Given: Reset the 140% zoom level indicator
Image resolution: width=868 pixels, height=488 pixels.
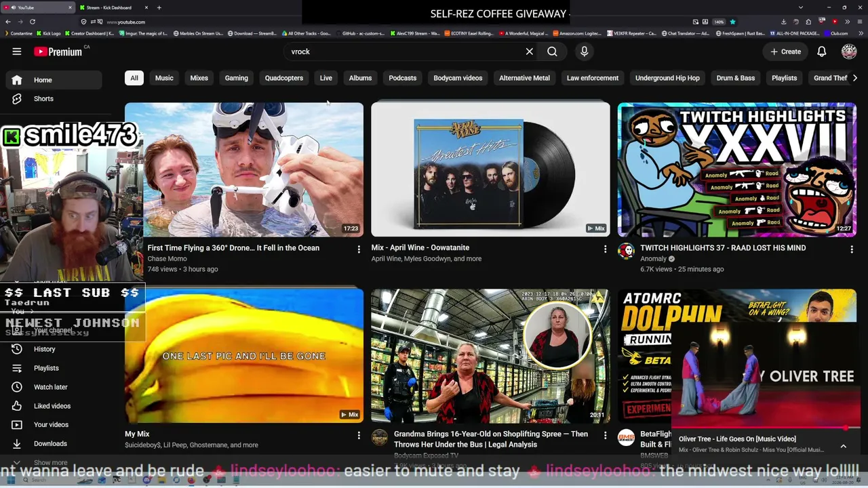Looking at the screenshot, I should (x=719, y=22).
